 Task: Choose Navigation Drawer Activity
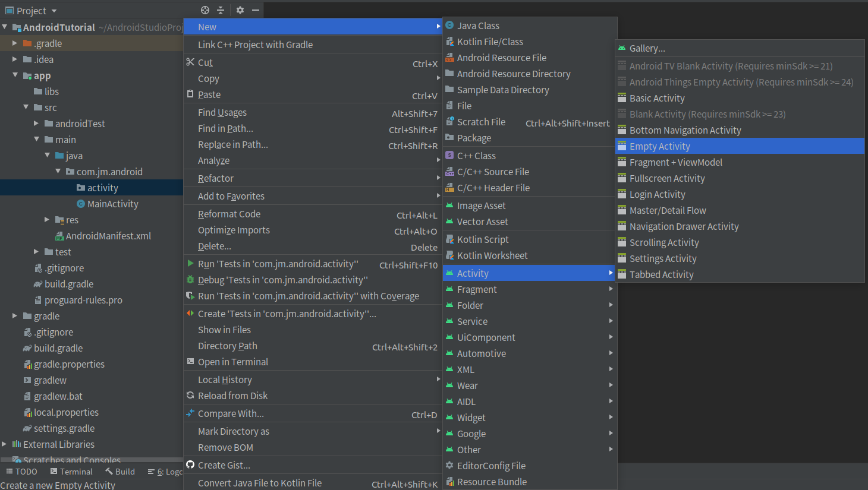[x=740, y=226]
